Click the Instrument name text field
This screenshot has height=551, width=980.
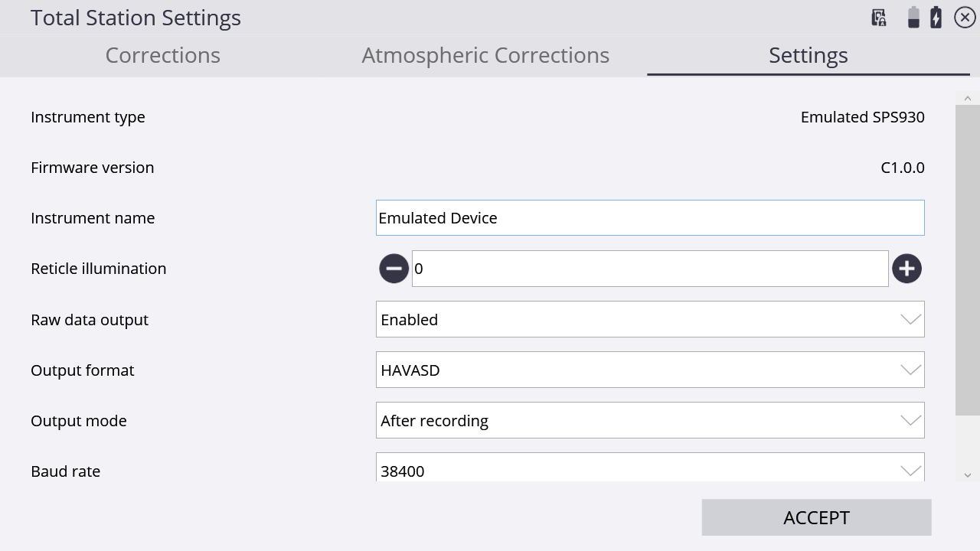(650, 218)
